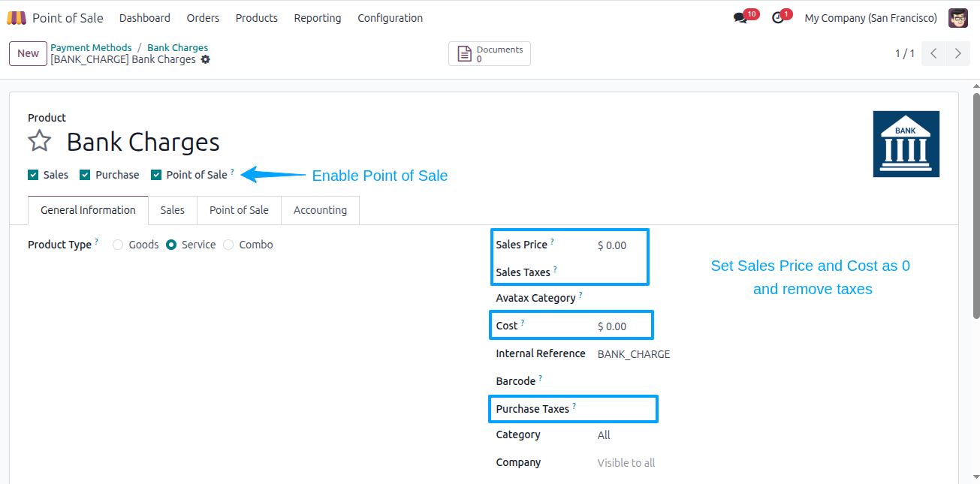Toggle the Purchase checkbox
Screen dimensions: 980x484
(85, 175)
